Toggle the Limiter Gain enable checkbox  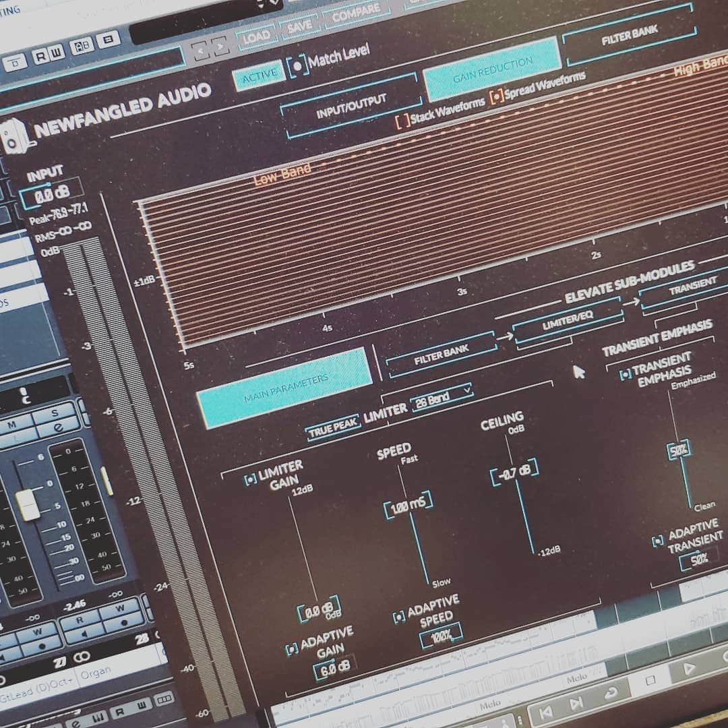coord(250,479)
